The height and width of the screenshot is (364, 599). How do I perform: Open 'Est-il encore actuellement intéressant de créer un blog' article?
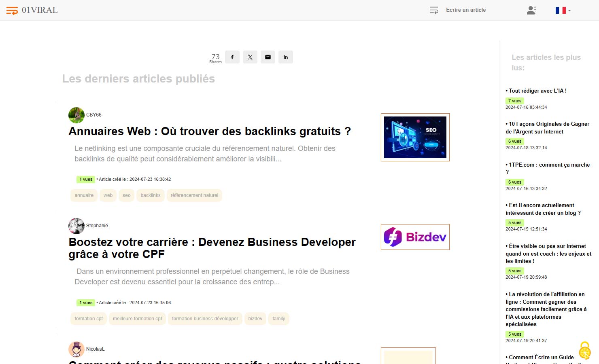click(x=543, y=209)
